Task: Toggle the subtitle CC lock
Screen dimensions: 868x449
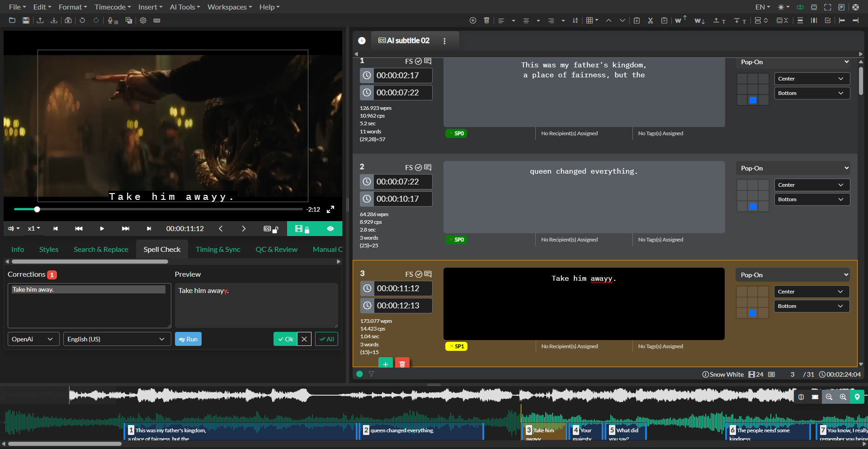Action: [271, 229]
